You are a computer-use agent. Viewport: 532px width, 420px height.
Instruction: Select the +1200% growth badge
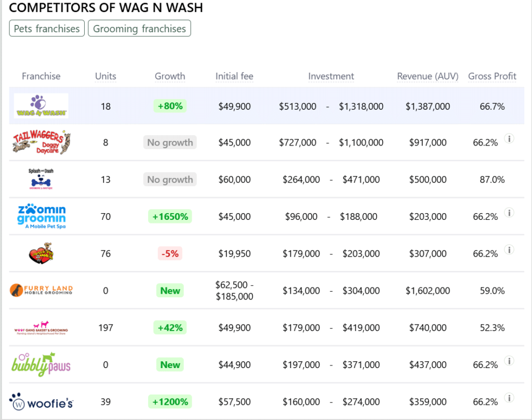coord(170,402)
